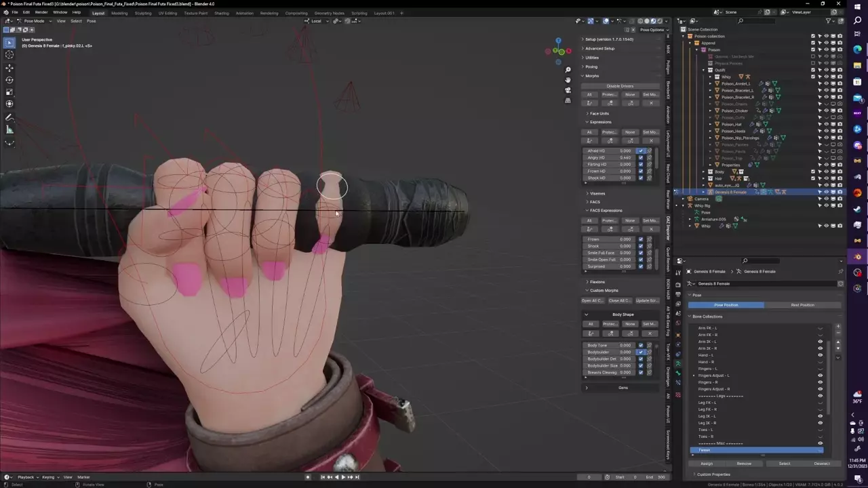Image resolution: width=868 pixels, height=488 pixels.
Task: Select the Scale tool in the viewport toolbar
Action: click(x=9, y=92)
